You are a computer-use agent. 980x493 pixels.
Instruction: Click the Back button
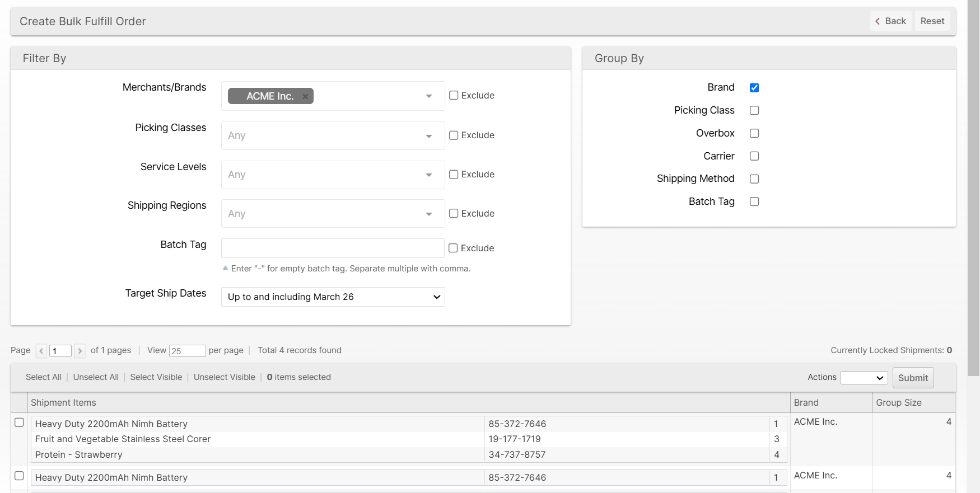point(890,21)
